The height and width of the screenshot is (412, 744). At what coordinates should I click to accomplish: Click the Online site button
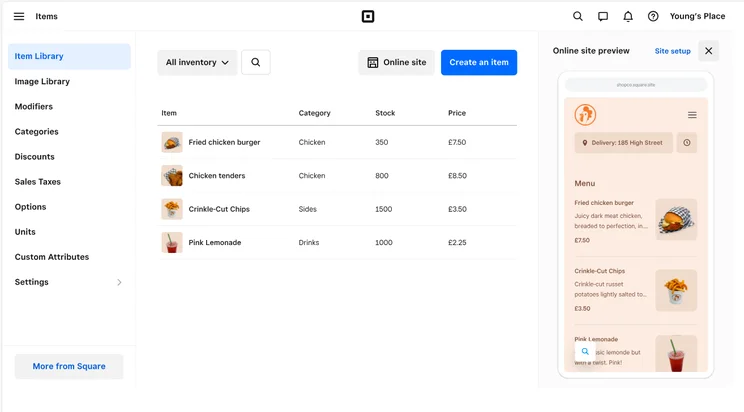pyautogui.click(x=396, y=62)
